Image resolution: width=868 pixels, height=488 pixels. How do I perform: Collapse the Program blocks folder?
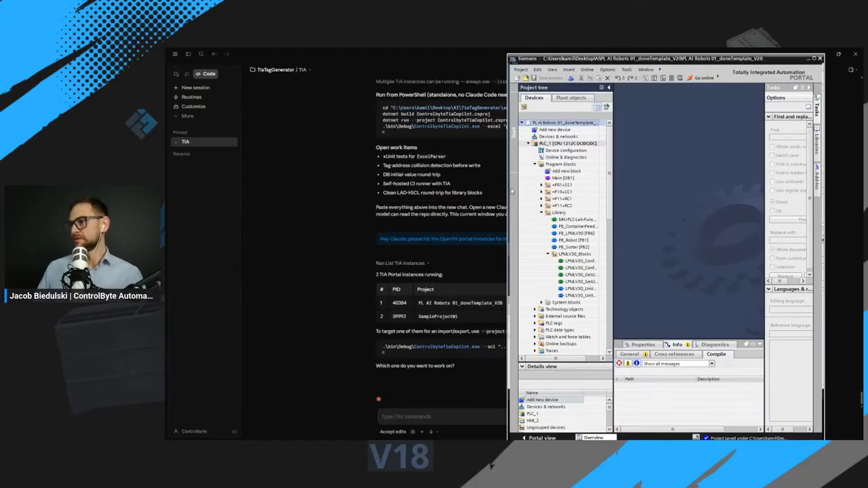[x=534, y=164]
